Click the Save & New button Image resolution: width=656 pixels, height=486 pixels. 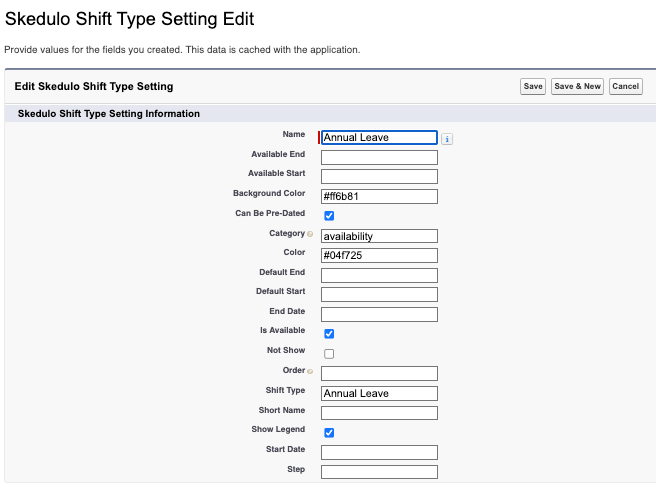pyautogui.click(x=577, y=87)
